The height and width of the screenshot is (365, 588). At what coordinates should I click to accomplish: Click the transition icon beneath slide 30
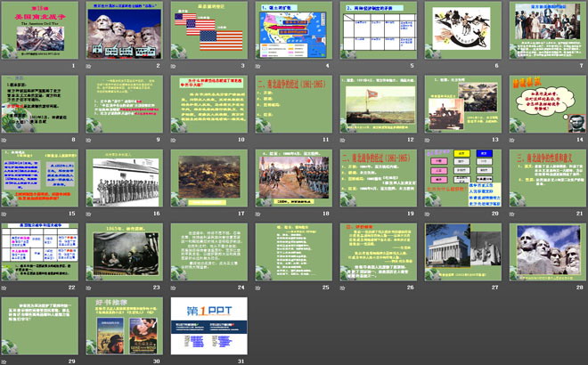[x=91, y=361]
